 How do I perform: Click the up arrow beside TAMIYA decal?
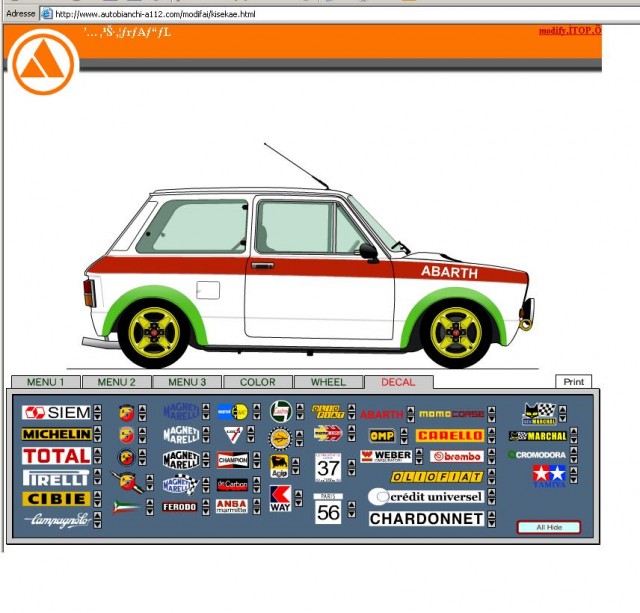click(x=573, y=471)
